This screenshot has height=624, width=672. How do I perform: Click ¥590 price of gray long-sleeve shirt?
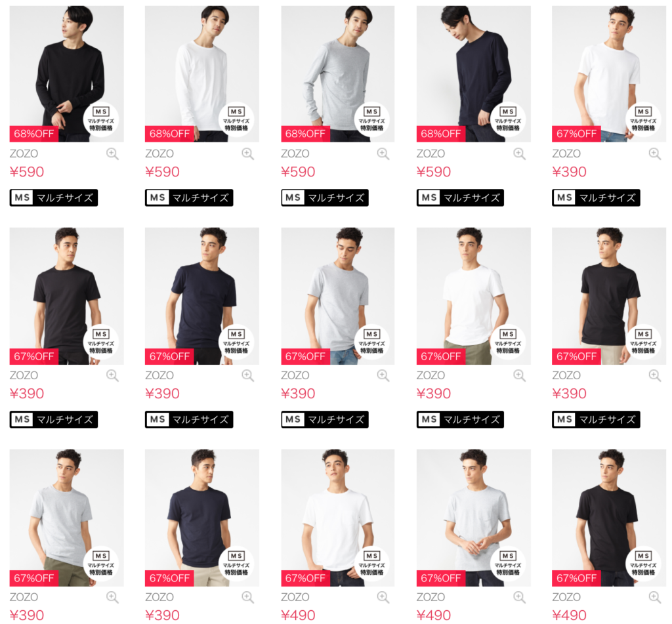coord(298,172)
